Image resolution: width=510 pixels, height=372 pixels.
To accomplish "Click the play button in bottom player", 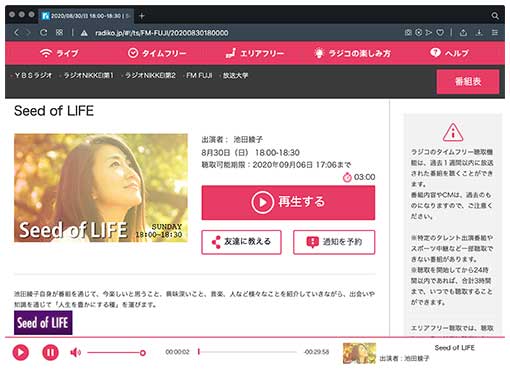I will point(21,352).
